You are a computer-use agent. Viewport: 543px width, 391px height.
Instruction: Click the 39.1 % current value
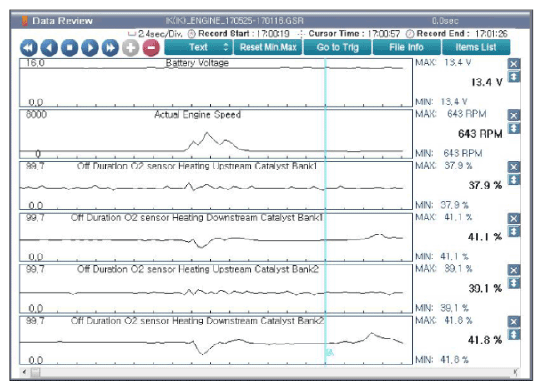tap(485, 288)
